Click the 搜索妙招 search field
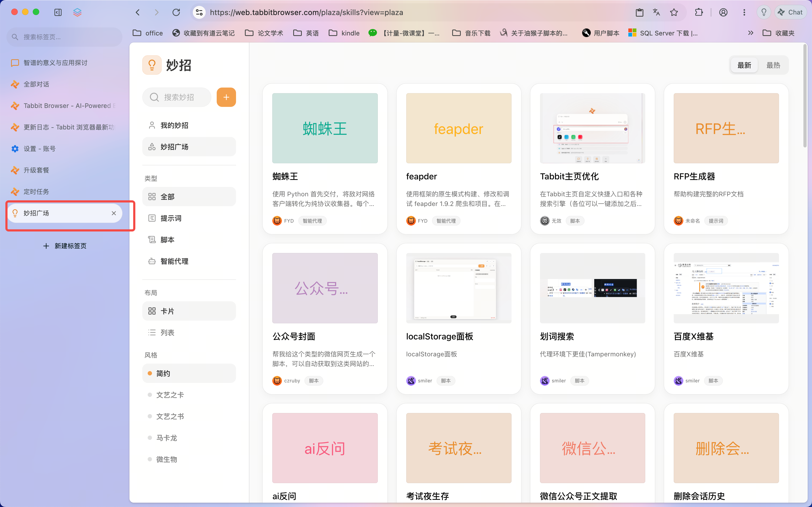 tap(177, 97)
